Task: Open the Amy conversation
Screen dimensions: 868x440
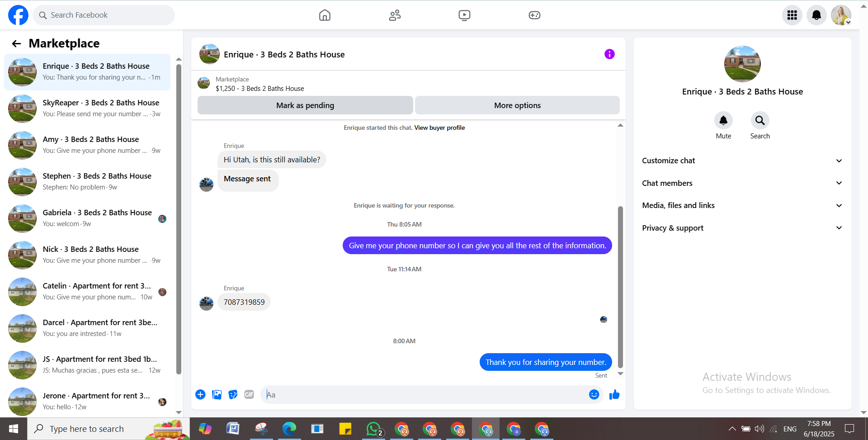Action: coord(87,145)
